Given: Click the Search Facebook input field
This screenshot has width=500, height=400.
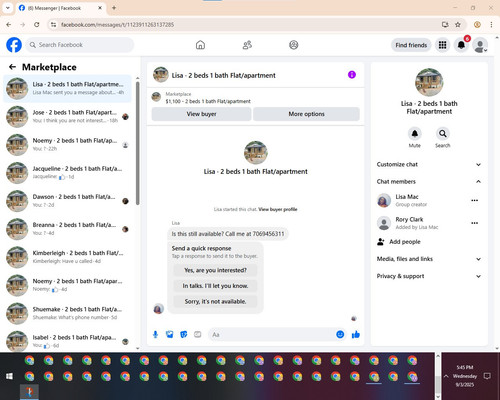Looking at the screenshot, I should coord(80,45).
